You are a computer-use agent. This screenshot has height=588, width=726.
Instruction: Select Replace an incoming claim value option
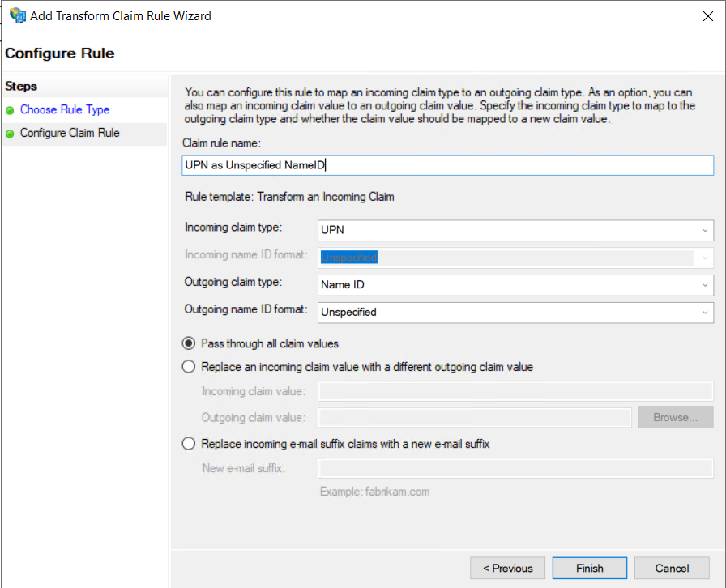click(189, 367)
